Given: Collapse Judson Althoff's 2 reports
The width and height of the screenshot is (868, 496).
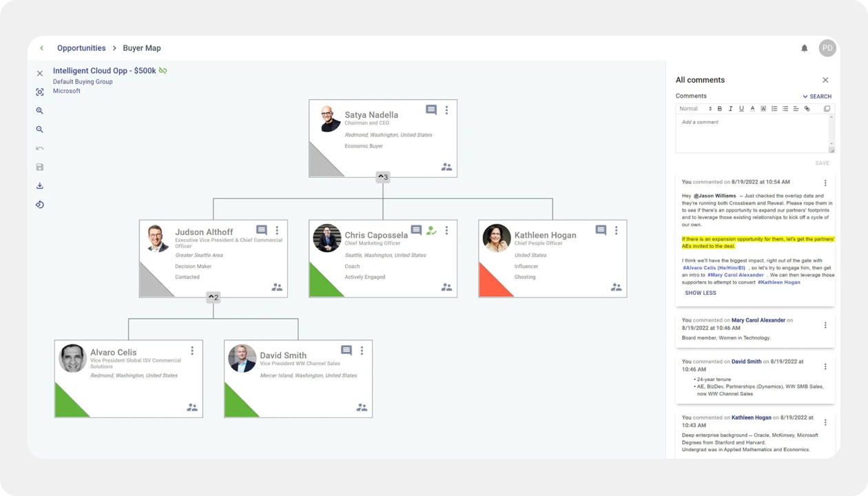Looking at the screenshot, I should [x=214, y=298].
